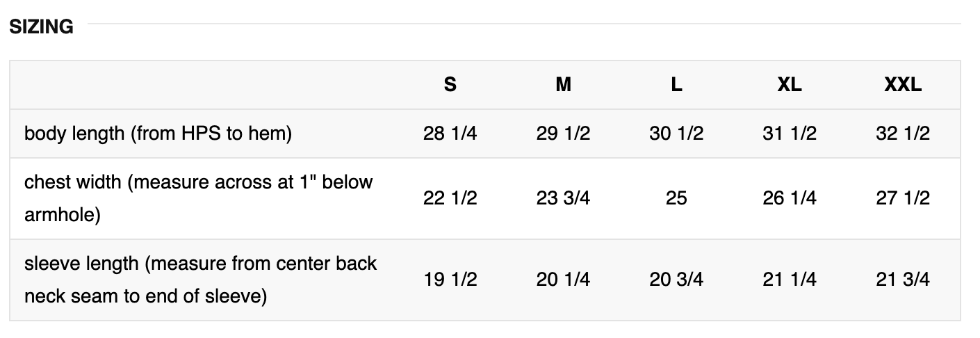Click large sleeve length value 20 3/4
The image size is (980, 338).
coord(676,280)
